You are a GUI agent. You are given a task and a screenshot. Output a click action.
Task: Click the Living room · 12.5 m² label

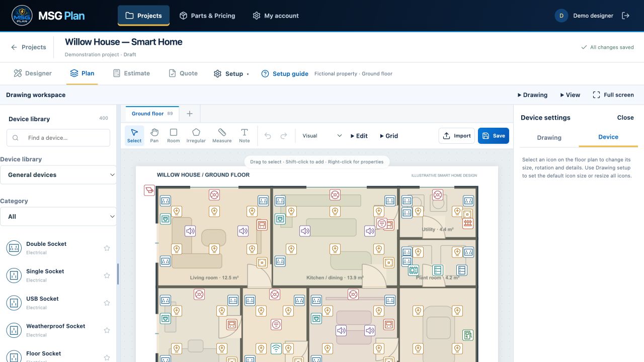[x=214, y=278]
